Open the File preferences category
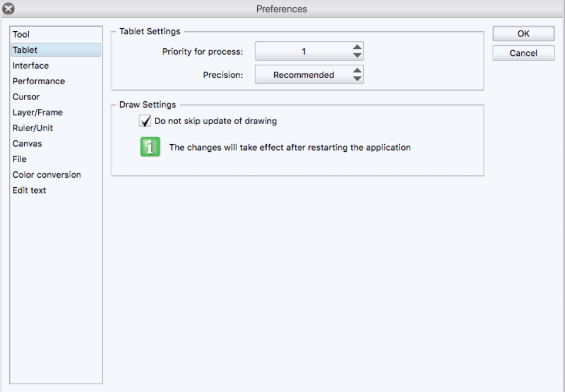The width and height of the screenshot is (565, 392). (19, 160)
